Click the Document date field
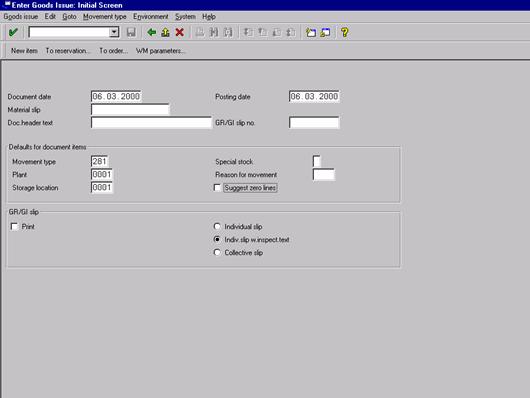 pos(116,96)
